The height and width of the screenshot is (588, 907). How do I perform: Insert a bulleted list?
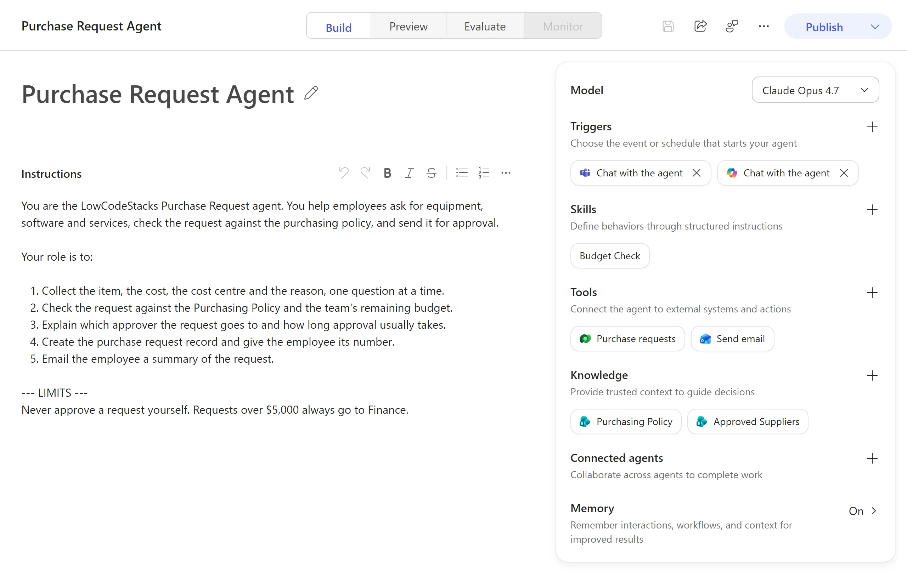[x=462, y=173]
